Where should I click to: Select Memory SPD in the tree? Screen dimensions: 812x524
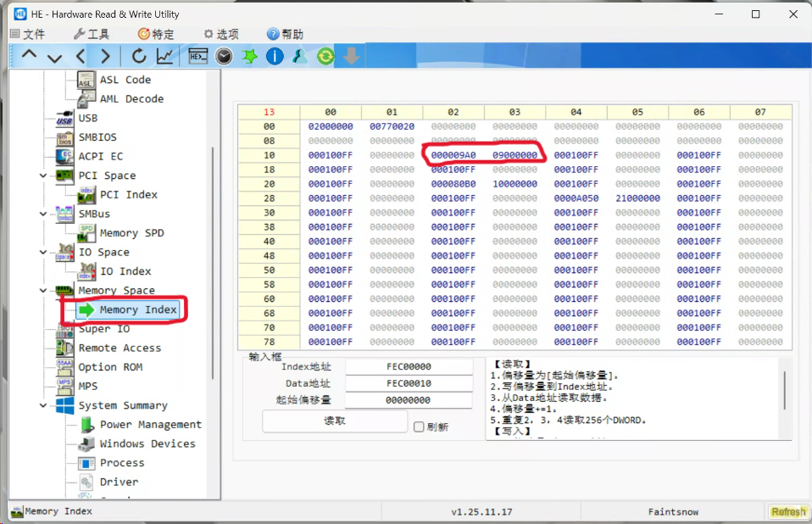(131, 233)
